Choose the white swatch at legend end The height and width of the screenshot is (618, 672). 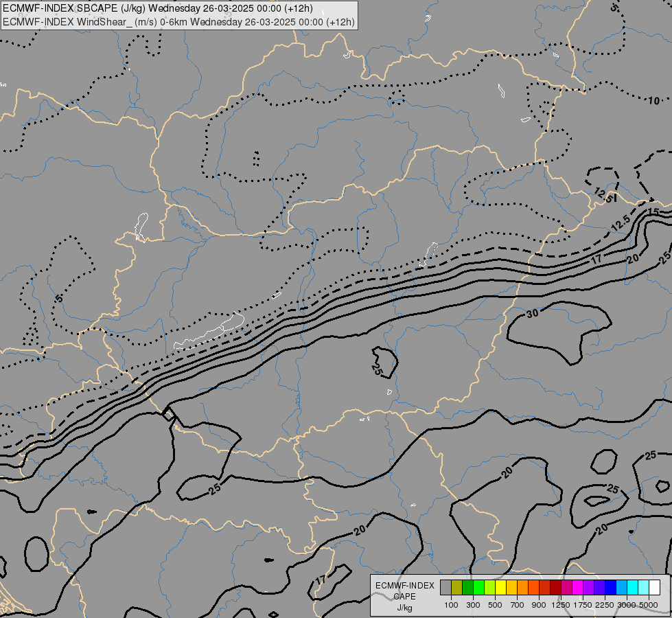tap(655, 588)
